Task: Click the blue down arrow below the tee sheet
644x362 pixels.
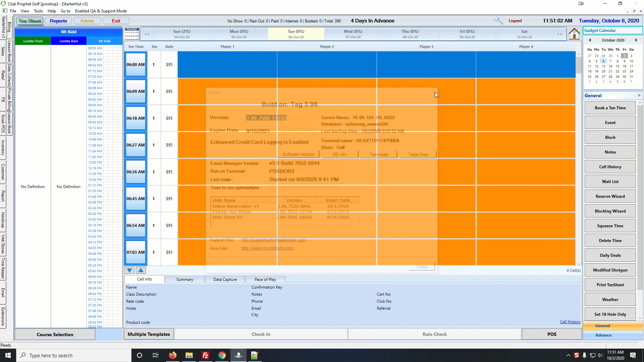Action: pyautogui.click(x=129, y=270)
